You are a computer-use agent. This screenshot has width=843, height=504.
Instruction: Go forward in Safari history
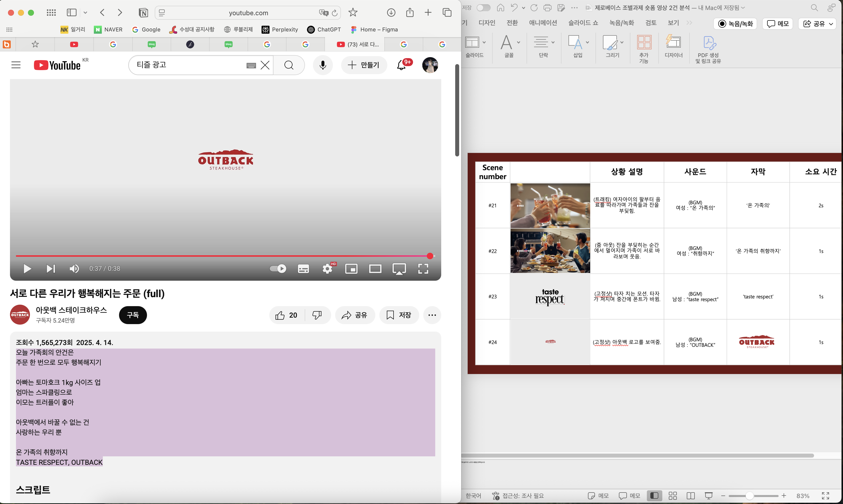(120, 12)
